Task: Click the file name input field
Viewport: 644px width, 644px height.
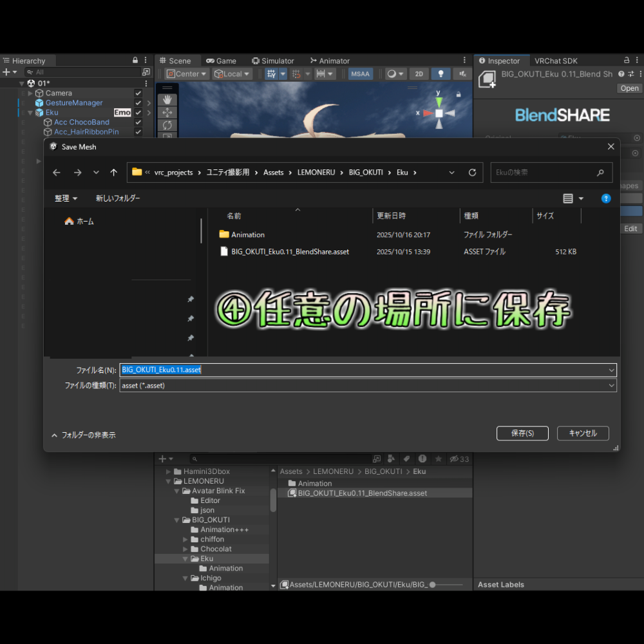Action: click(368, 370)
